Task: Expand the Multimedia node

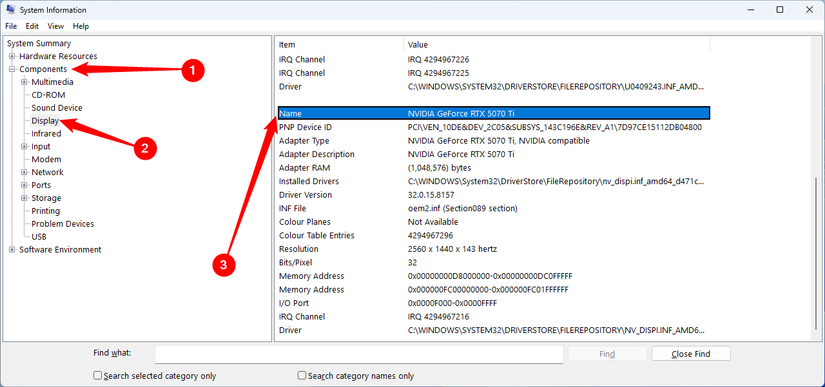Action: coord(24,82)
